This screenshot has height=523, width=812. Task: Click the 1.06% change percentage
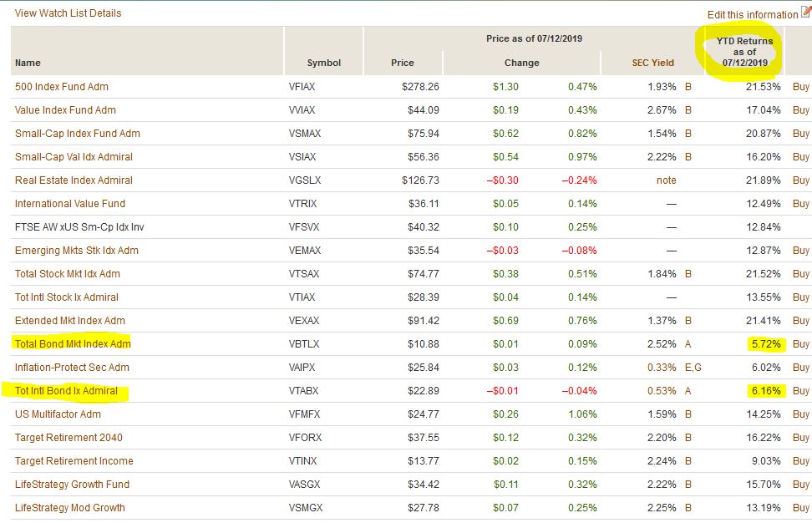582,414
